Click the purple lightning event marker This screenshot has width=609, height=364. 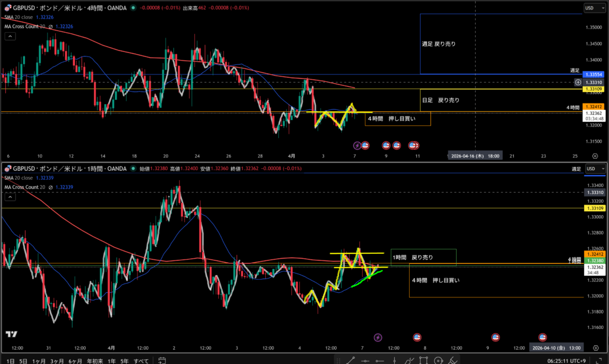(x=357, y=145)
